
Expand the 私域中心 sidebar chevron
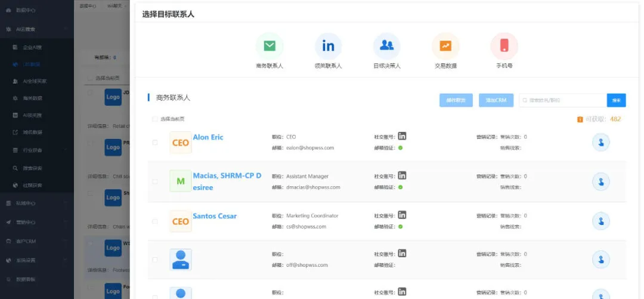pyautogui.click(x=66, y=203)
